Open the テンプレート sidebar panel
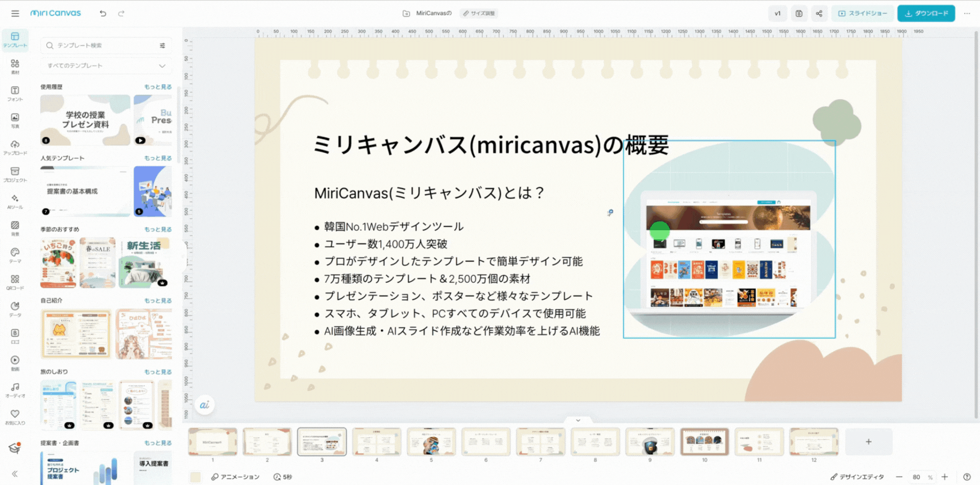The height and width of the screenshot is (485, 980). click(x=15, y=40)
